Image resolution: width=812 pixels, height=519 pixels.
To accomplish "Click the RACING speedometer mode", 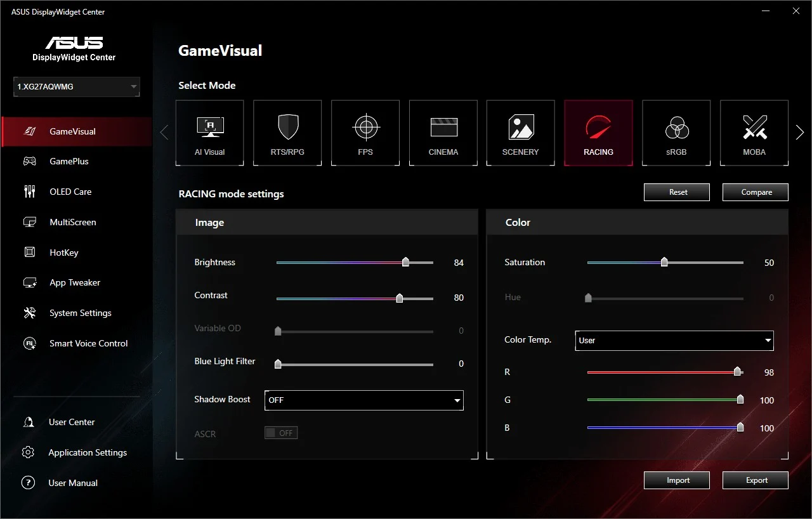I will click(x=598, y=133).
